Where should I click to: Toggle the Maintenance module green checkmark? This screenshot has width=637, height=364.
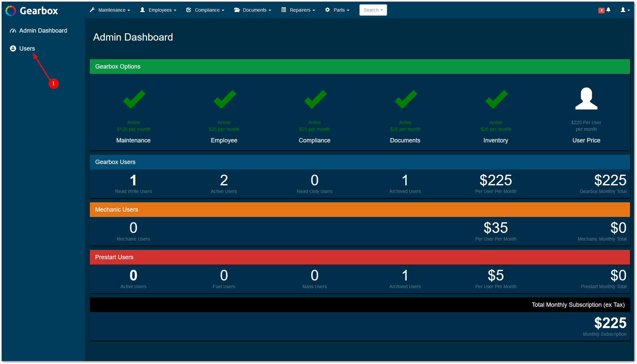click(x=134, y=99)
